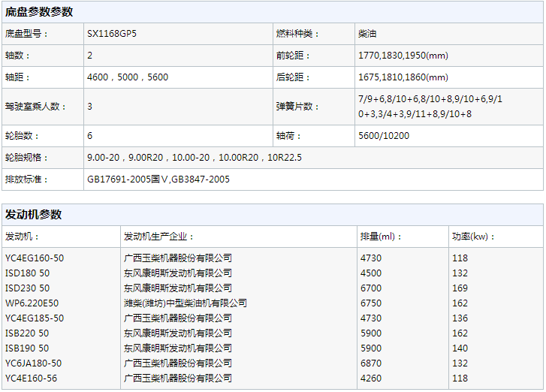546x392 pixels.
Task: Click wheelbase value 4600，5000，5600
Action: coord(128,77)
